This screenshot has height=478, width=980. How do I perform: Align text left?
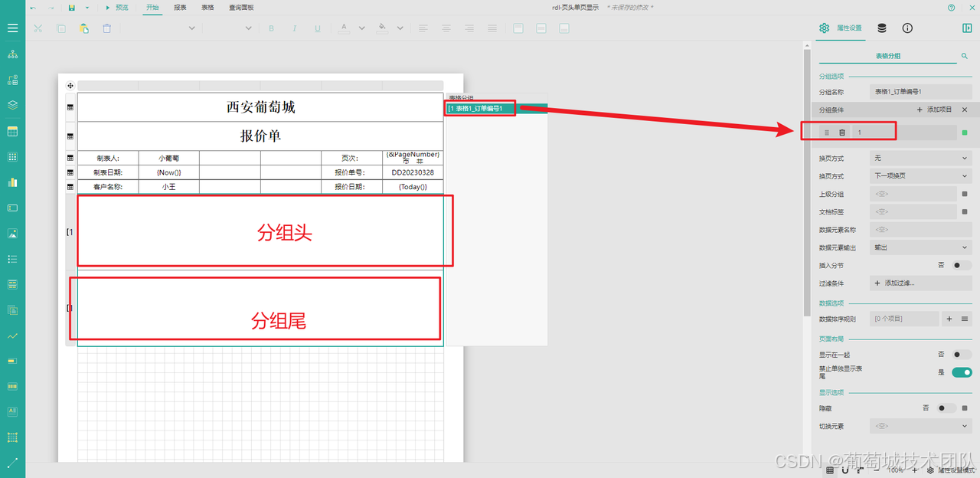coord(423,28)
